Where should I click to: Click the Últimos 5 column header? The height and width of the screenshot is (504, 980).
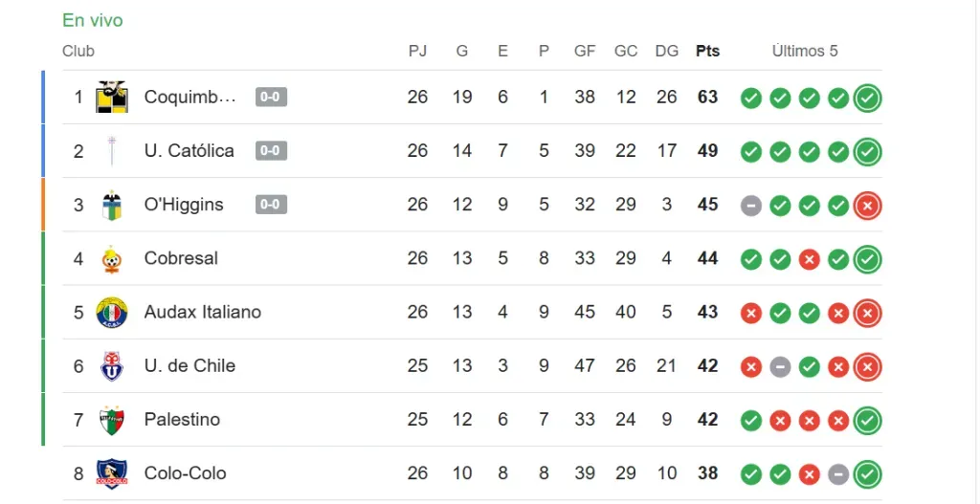[x=805, y=51]
